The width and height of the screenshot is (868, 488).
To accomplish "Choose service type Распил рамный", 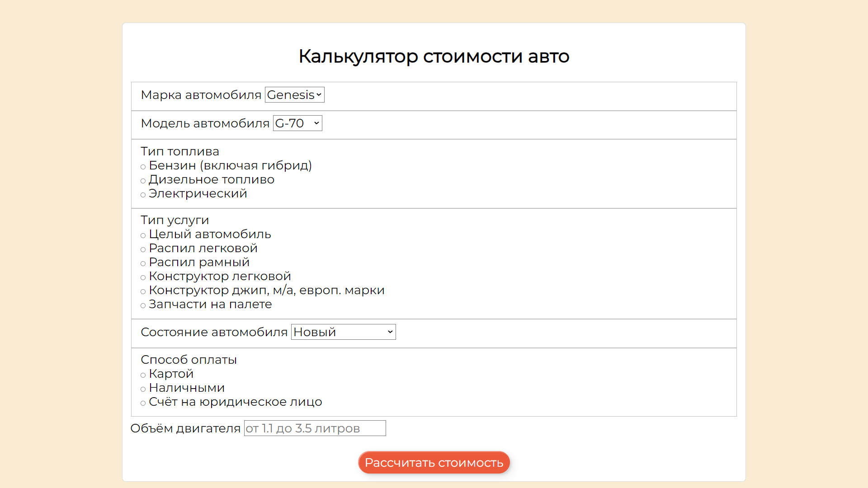I will [x=143, y=263].
